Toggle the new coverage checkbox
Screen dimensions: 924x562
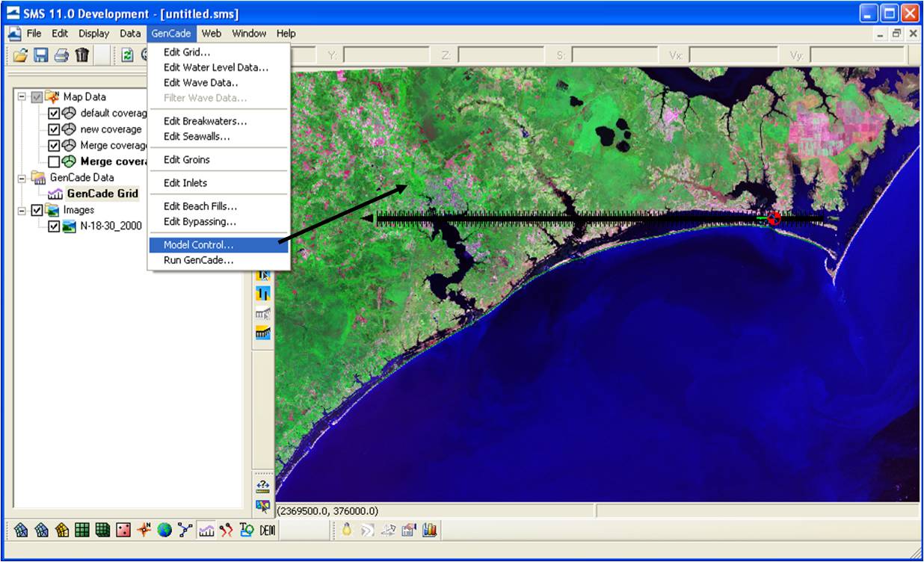[x=54, y=129]
